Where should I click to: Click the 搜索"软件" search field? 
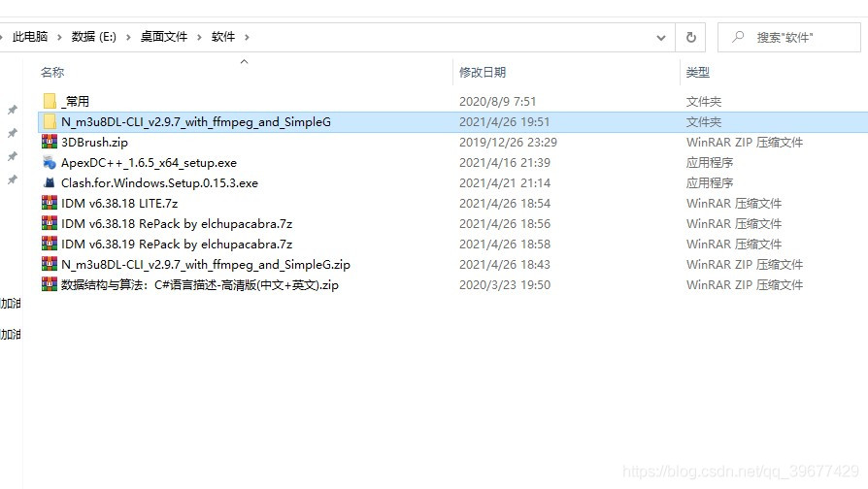pyautogui.click(x=788, y=37)
